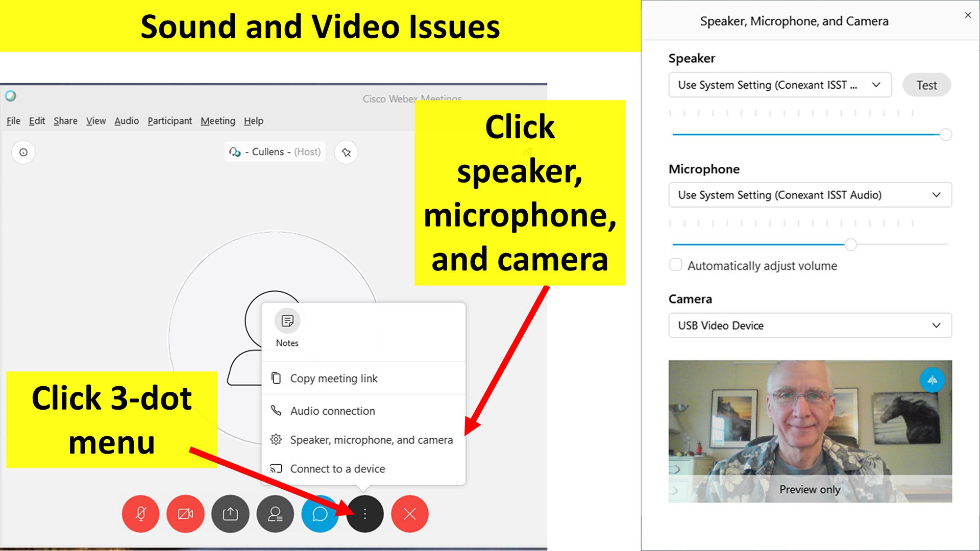Enable Automatically adjust volume checkbox

pyautogui.click(x=675, y=265)
